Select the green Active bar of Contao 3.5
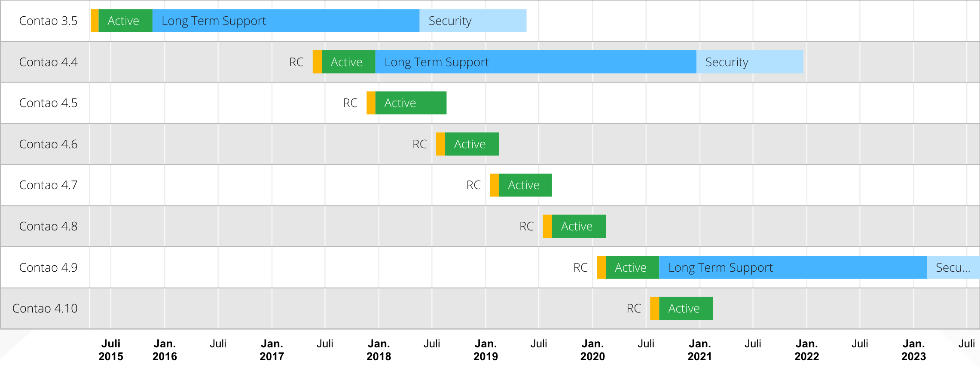 tap(125, 21)
